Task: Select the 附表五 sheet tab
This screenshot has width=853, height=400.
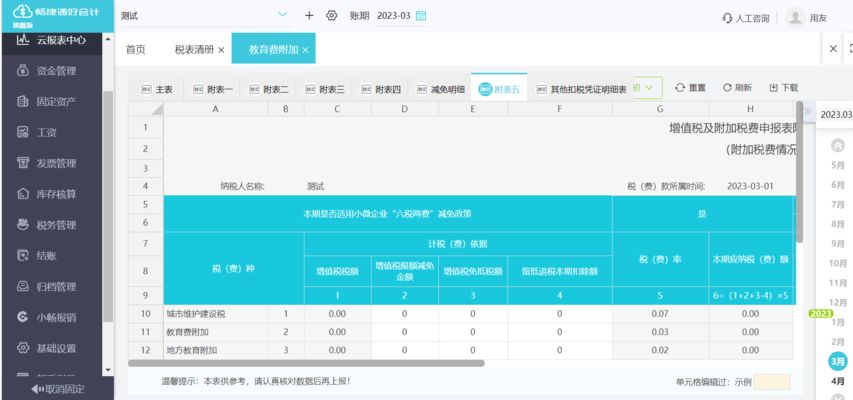Action: tap(499, 89)
